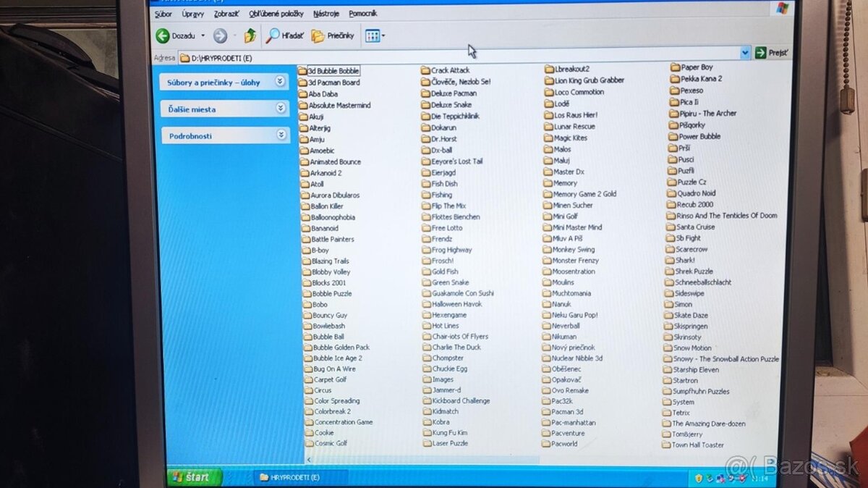Toggle the Folders (Priečinky) pane button
Viewport: 868px width, 488px height.
click(x=333, y=35)
